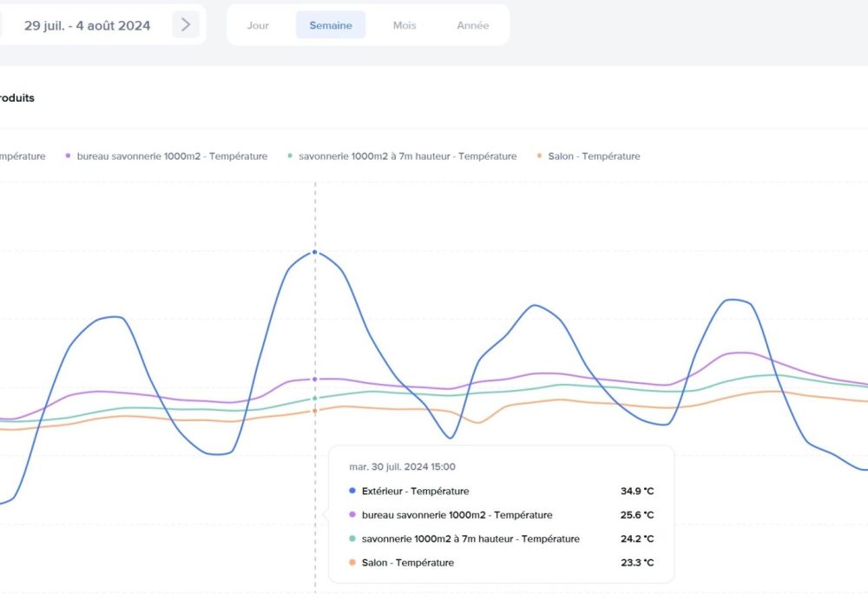The height and width of the screenshot is (608, 868).
Task: Click the orange legend dot for Salon
Action: tap(539, 156)
